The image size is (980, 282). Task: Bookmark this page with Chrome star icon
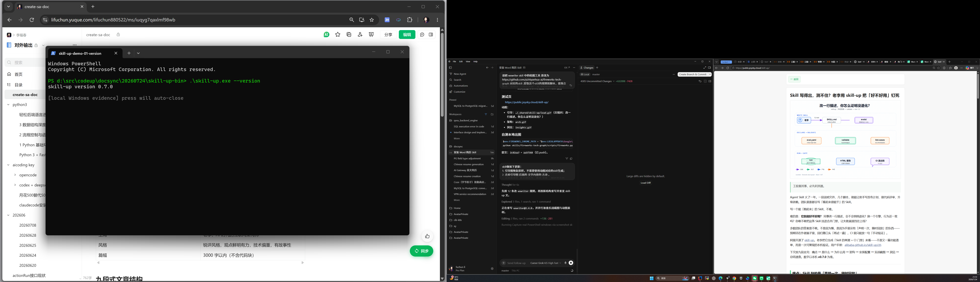(372, 20)
